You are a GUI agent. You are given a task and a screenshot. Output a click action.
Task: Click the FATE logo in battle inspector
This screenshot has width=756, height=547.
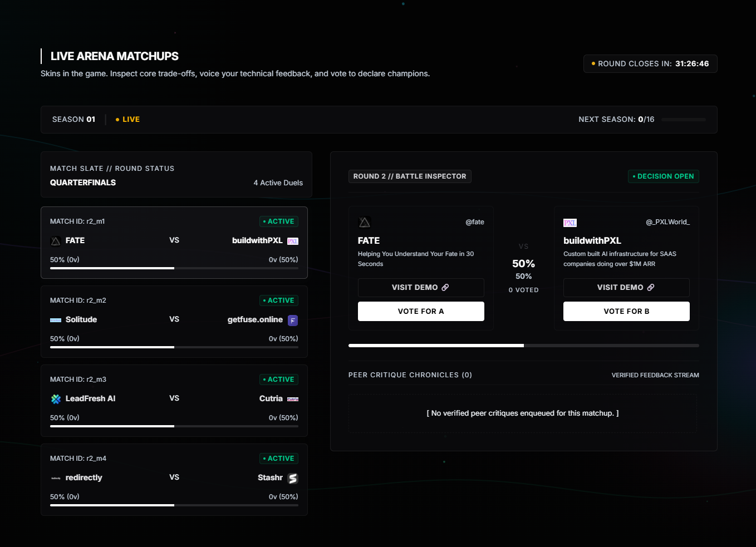click(x=365, y=223)
